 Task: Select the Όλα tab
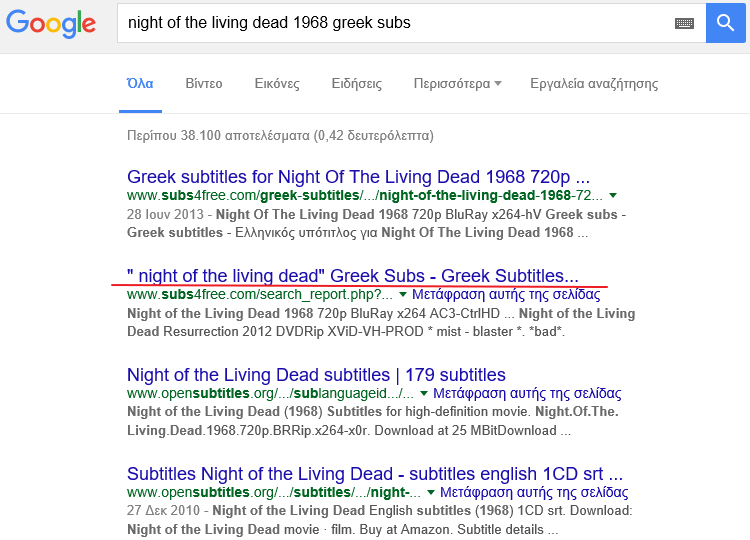140,84
